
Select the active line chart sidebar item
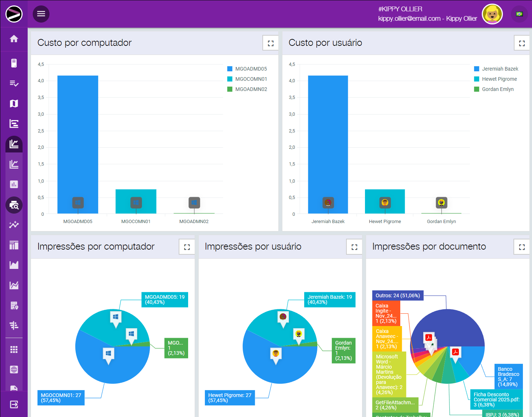pos(14,144)
